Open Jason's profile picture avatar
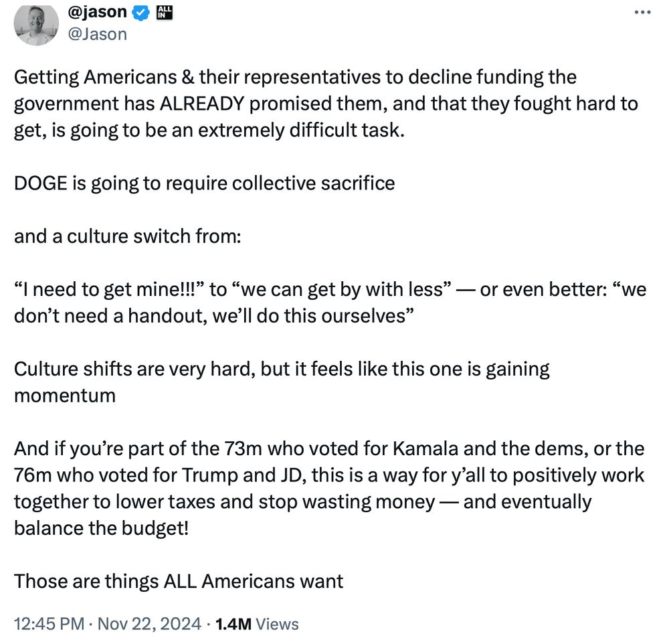The width and height of the screenshot is (669, 644). point(36,24)
